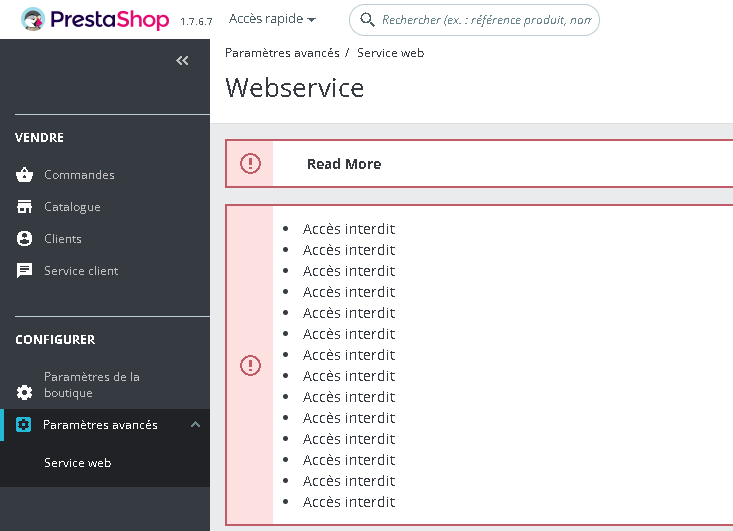The image size is (733, 531).
Task: Focus the Rechercher search field
Action: point(474,20)
